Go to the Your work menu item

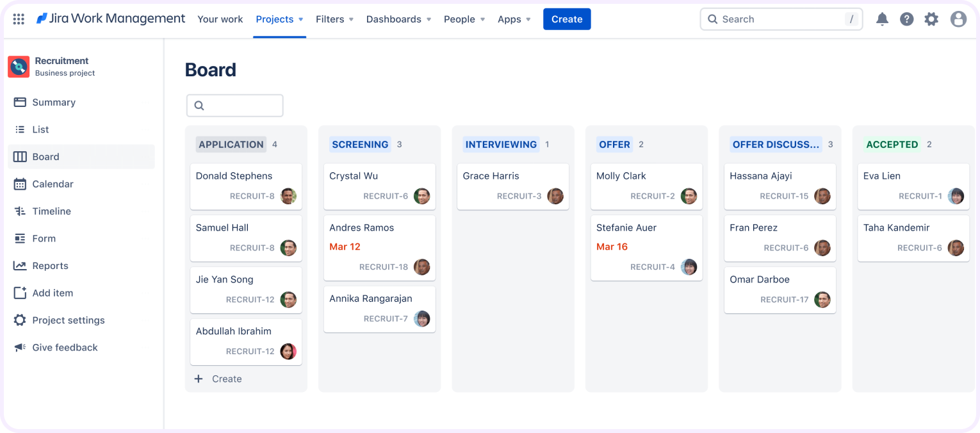pyautogui.click(x=220, y=19)
